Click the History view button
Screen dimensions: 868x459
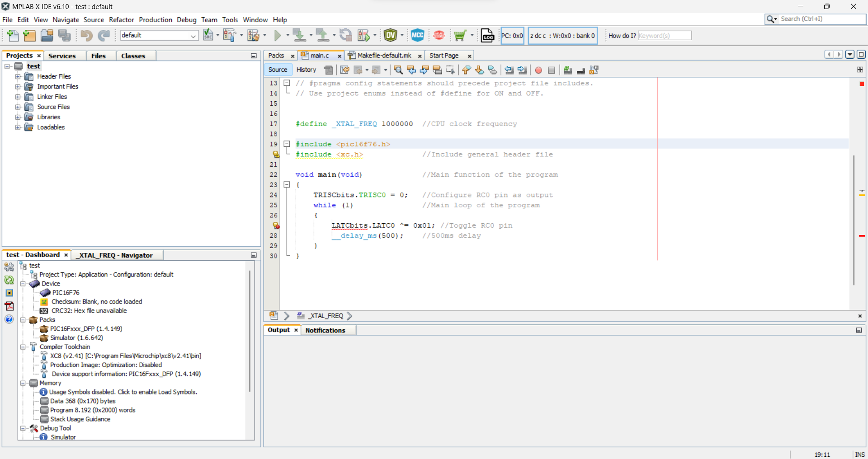(x=306, y=70)
